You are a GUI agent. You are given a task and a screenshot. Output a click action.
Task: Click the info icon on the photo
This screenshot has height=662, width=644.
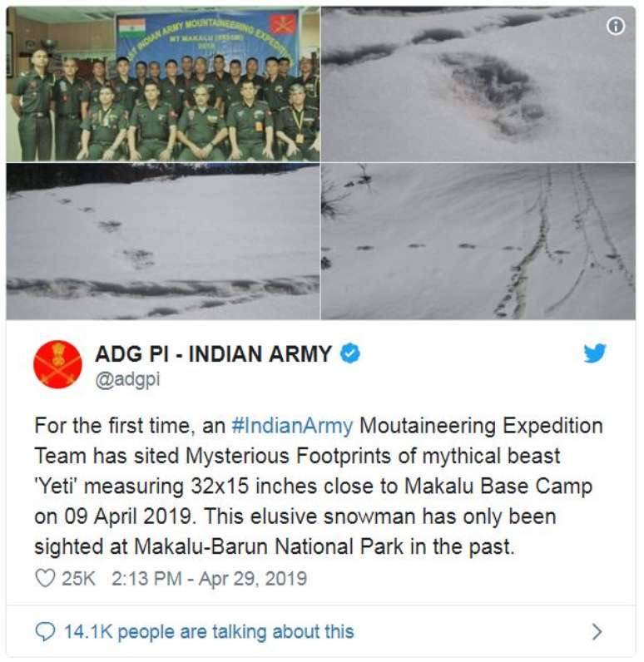[x=615, y=27]
